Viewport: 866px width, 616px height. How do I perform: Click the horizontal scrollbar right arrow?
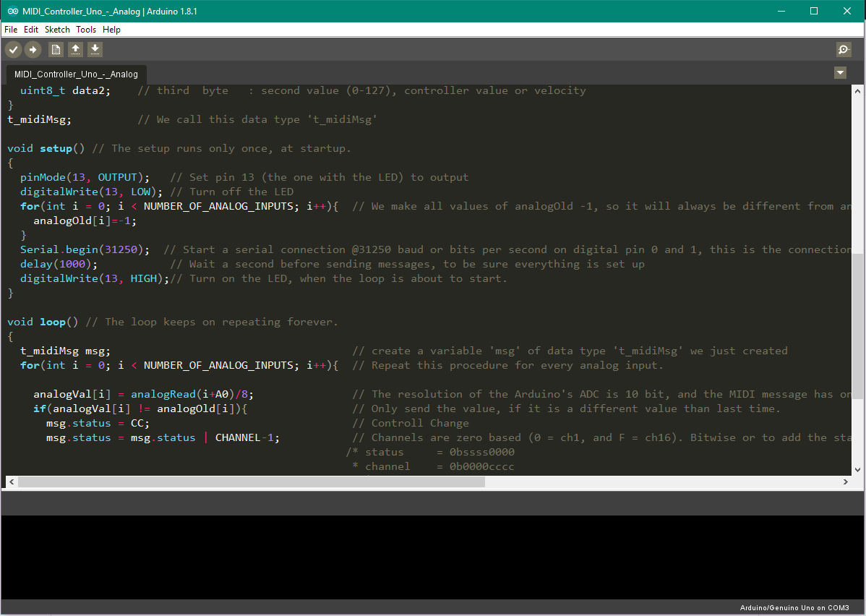(845, 482)
